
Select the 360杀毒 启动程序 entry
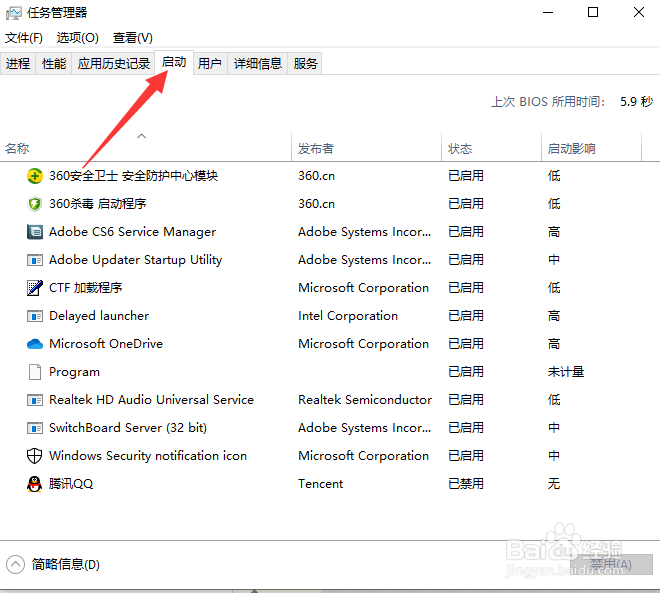coord(98,204)
